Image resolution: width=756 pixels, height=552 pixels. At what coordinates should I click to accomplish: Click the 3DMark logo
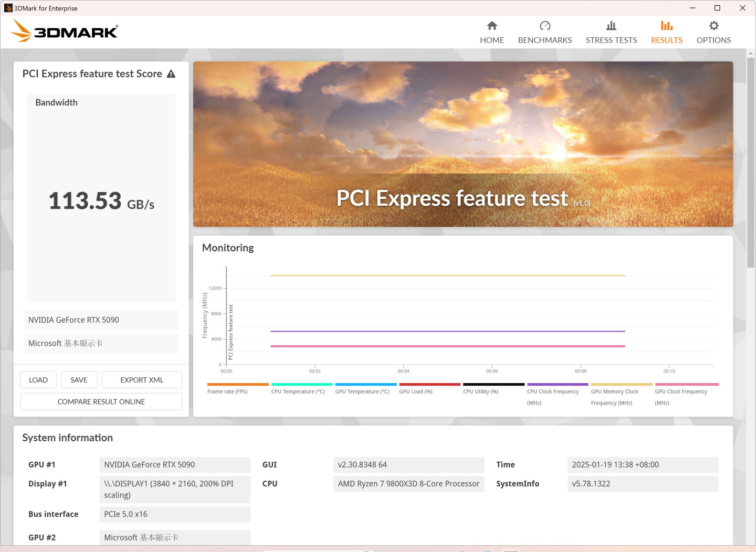point(65,31)
